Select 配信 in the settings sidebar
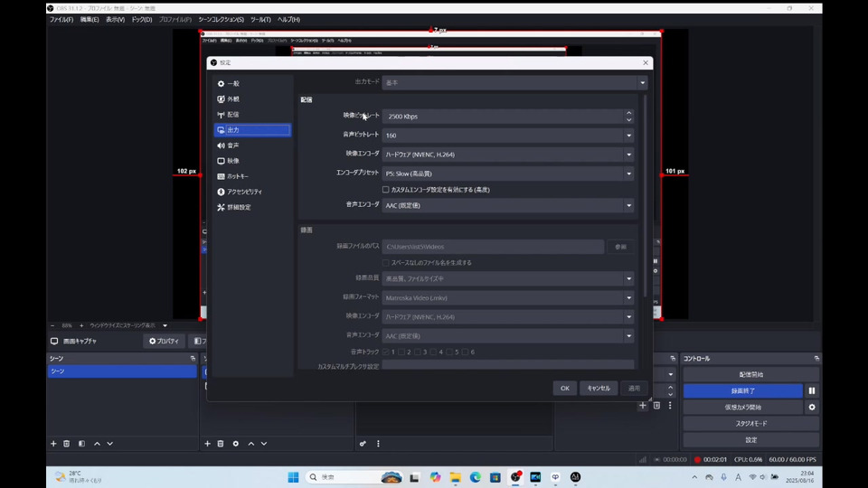The width and height of the screenshot is (868, 488). point(252,115)
